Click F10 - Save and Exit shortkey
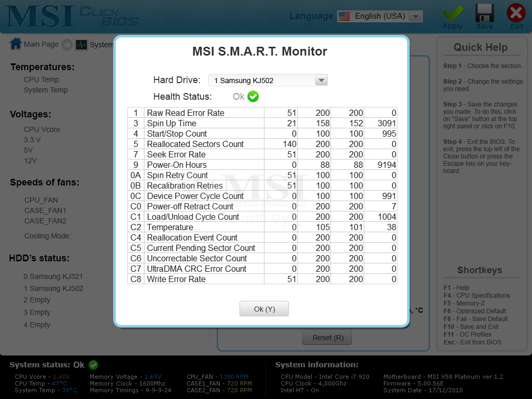Image resolution: width=532 pixels, height=399 pixels. coord(471,327)
